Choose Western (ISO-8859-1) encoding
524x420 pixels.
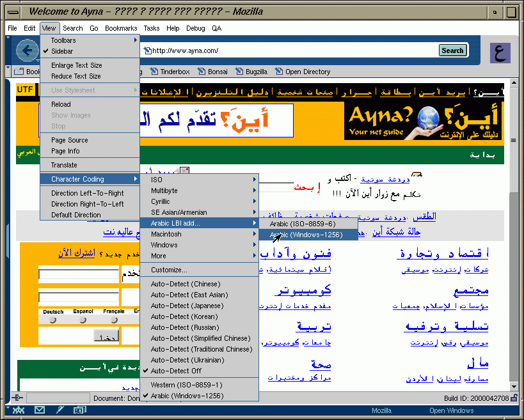199,385
